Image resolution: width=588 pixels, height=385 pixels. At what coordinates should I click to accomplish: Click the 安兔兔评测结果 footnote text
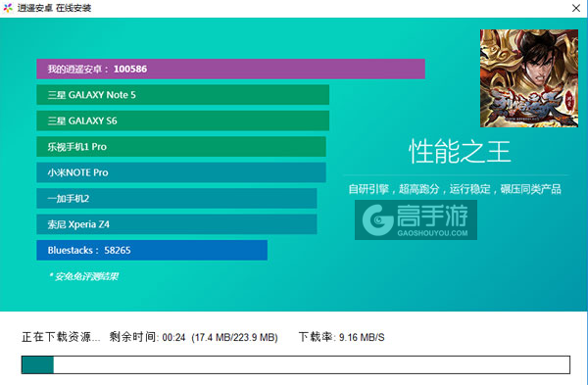tap(84, 276)
